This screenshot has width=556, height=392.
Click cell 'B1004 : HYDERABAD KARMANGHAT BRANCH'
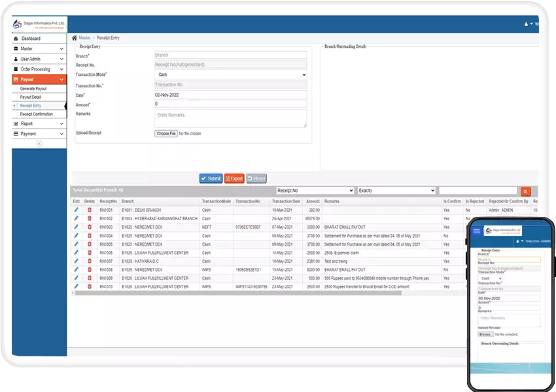[159, 218]
